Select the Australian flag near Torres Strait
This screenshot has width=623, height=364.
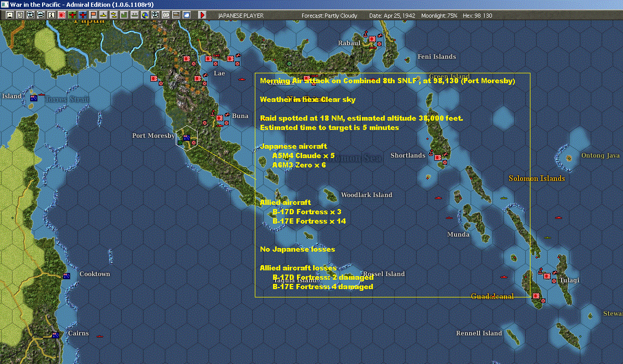[x=34, y=98]
